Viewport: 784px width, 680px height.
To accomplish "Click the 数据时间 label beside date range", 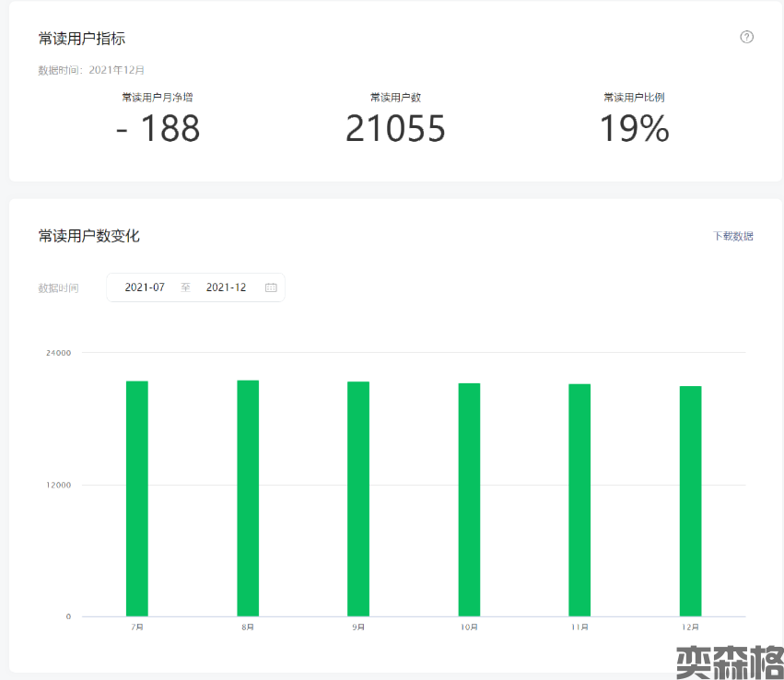I will (x=58, y=287).
